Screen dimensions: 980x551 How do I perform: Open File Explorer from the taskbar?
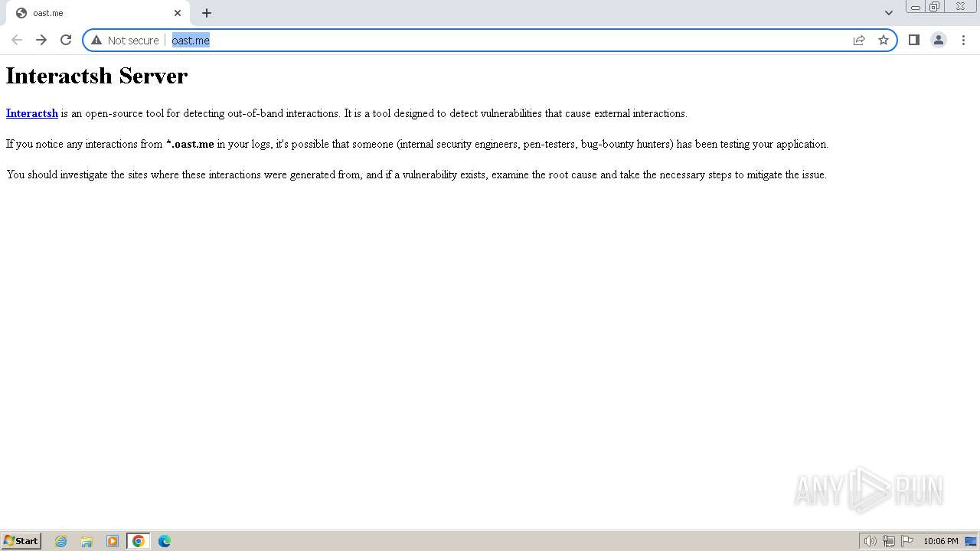pos(87,541)
